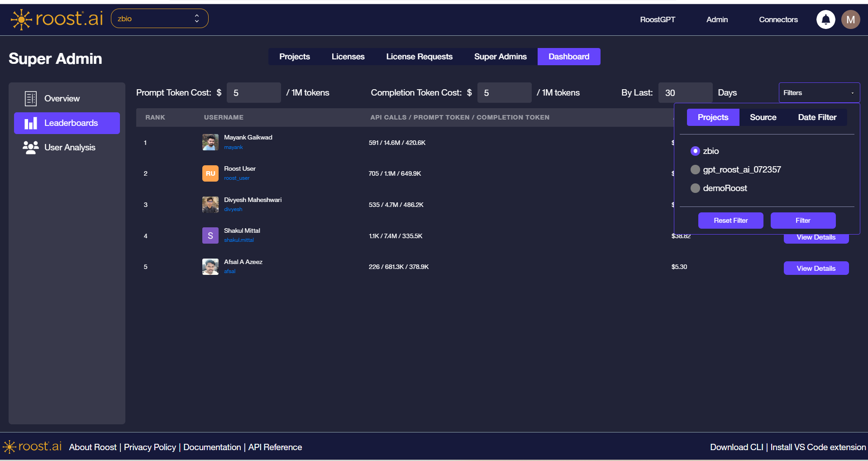Select the zbio project radio button
This screenshot has width=868, height=461.
pos(695,151)
